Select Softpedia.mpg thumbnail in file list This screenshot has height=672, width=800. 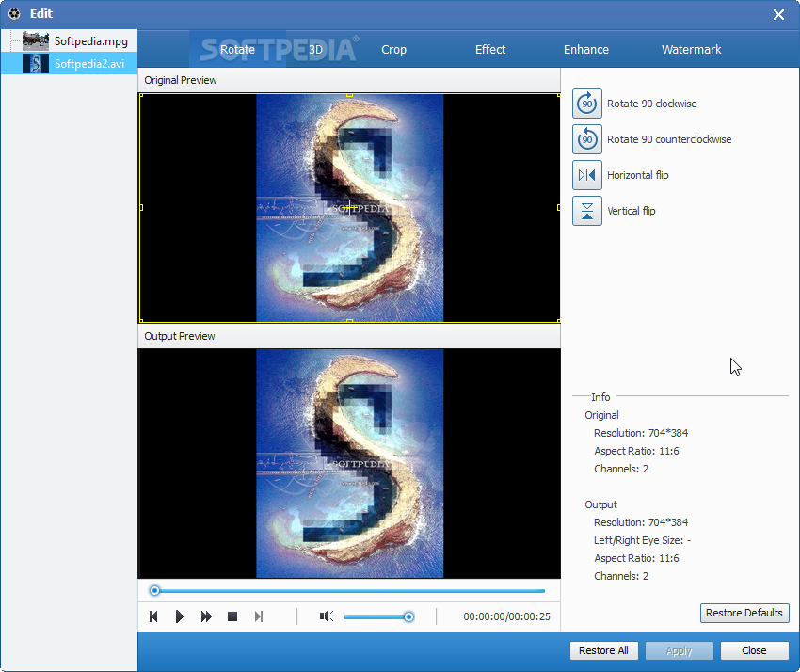pos(36,40)
